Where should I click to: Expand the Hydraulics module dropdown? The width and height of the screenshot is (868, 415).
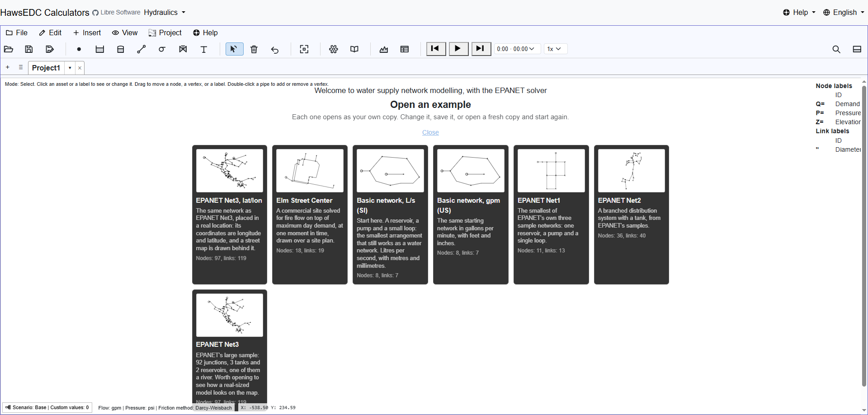point(165,13)
